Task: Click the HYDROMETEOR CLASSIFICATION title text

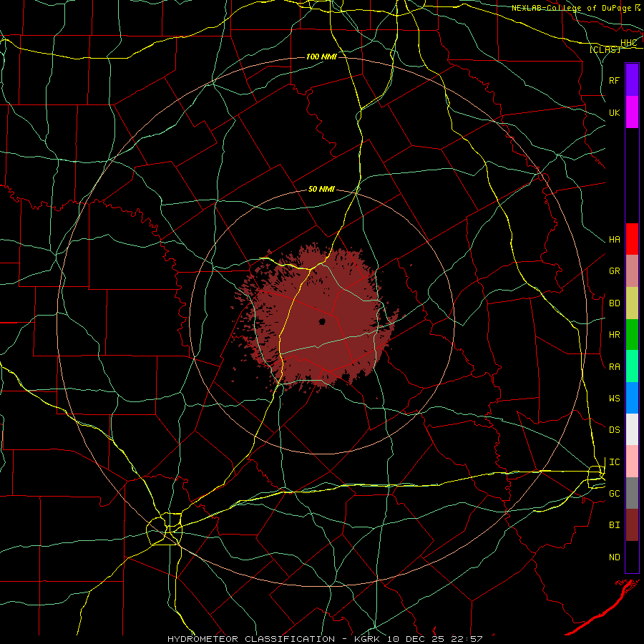Action: point(251,639)
